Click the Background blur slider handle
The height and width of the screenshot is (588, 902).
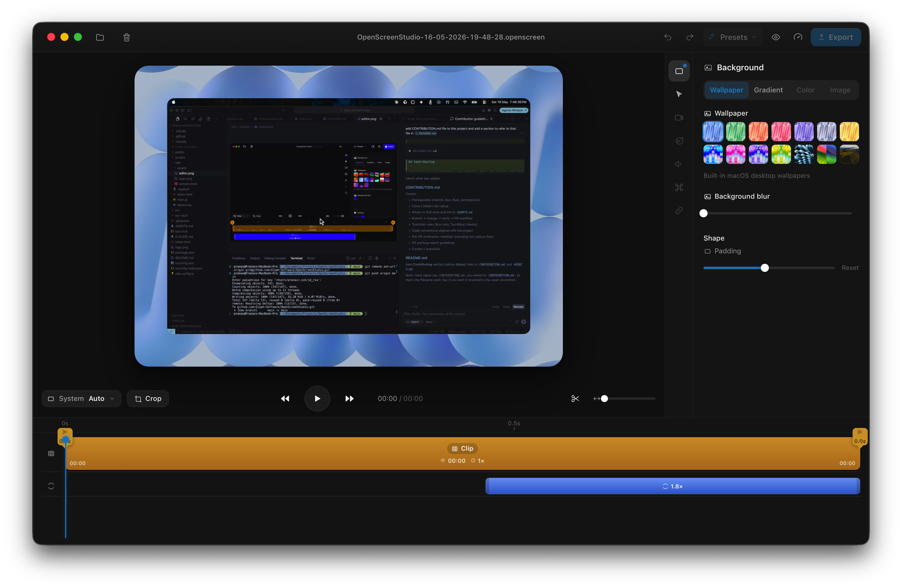click(704, 213)
